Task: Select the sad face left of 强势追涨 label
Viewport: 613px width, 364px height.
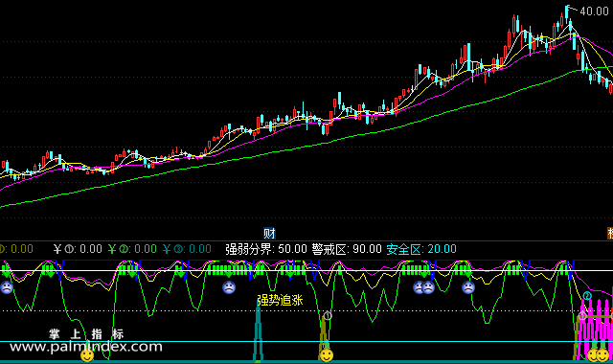Action: tap(229, 287)
